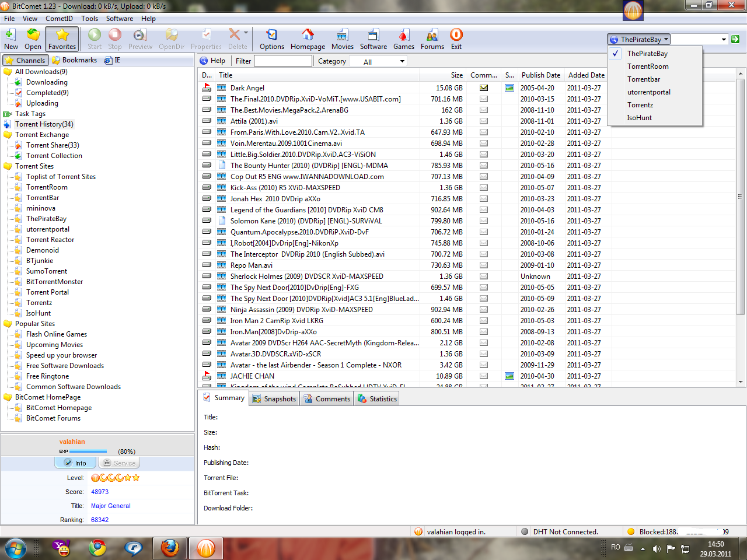Collapse the All Downloads tree folder
Image resolution: width=747 pixels, height=560 pixels.
8,72
